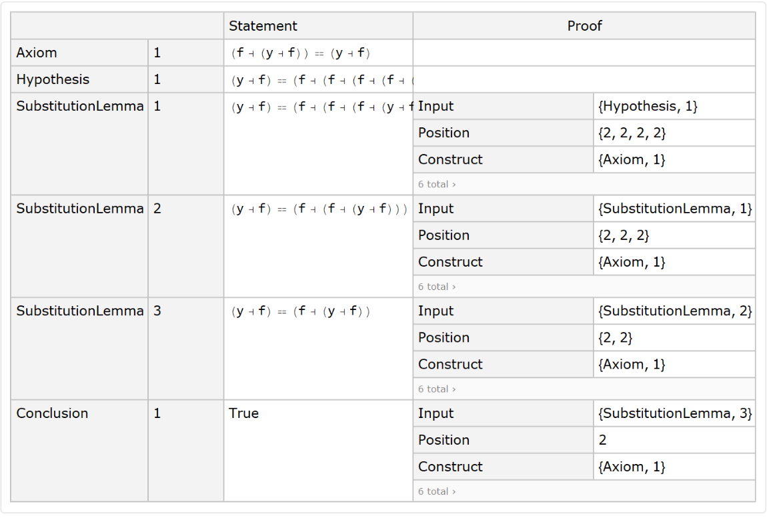
Task: Select position value {2, 2, 2}
Action: pos(624,235)
